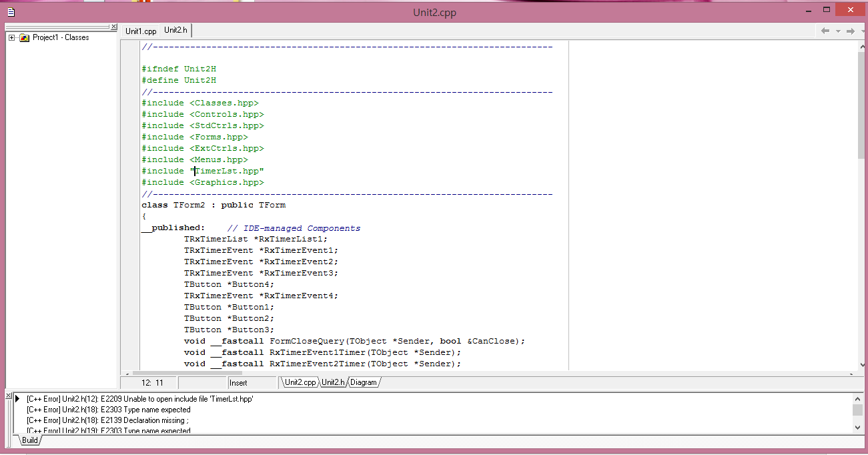This screenshot has height=455, width=868.
Task: Switch to the Unit1.cpp top tab
Action: coord(141,31)
